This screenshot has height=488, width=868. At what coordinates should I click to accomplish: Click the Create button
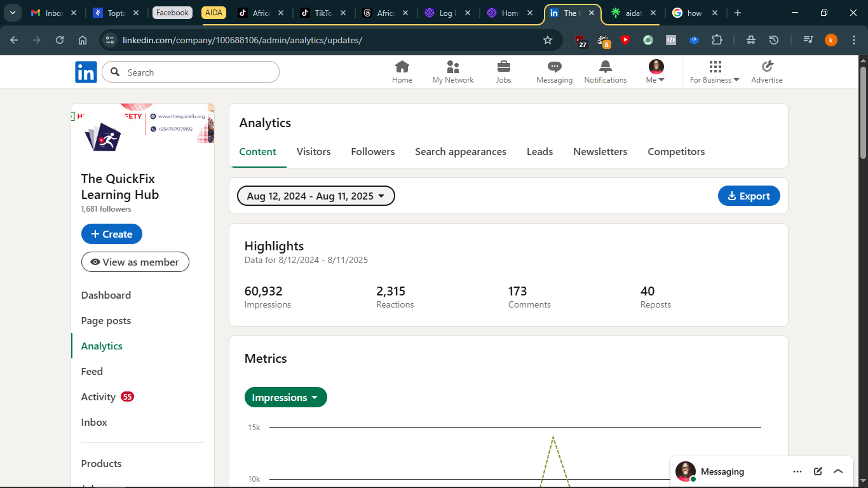tap(112, 234)
